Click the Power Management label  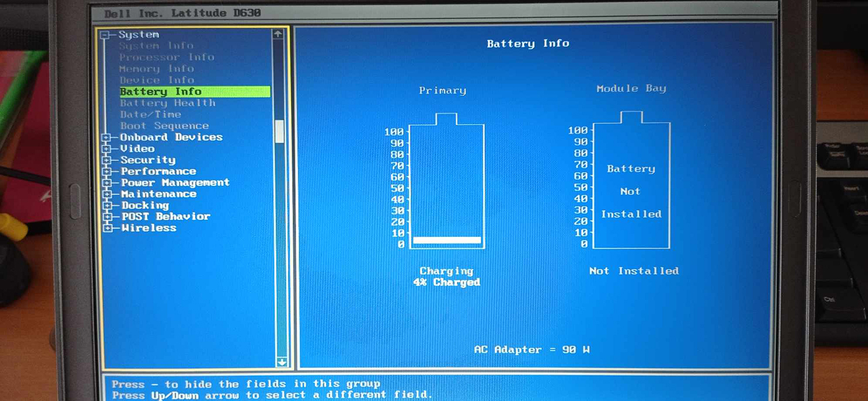[175, 183]
